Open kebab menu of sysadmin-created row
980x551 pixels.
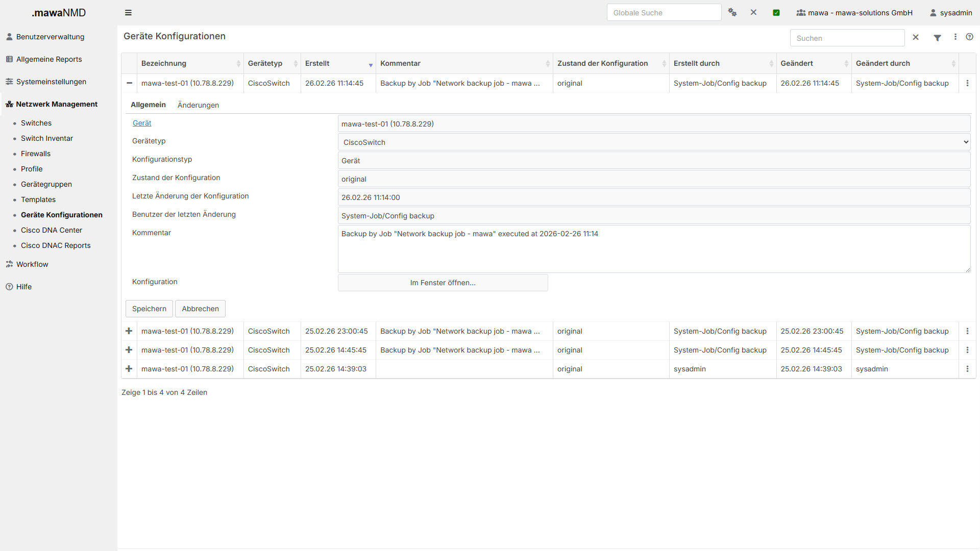coord(967,369)
